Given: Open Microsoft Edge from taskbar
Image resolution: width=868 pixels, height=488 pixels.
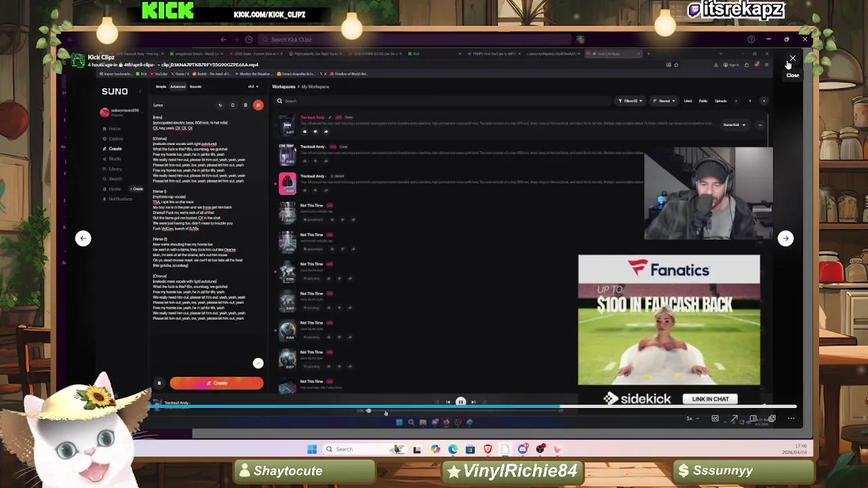Looking at the screenshot, I should point(452,449).
